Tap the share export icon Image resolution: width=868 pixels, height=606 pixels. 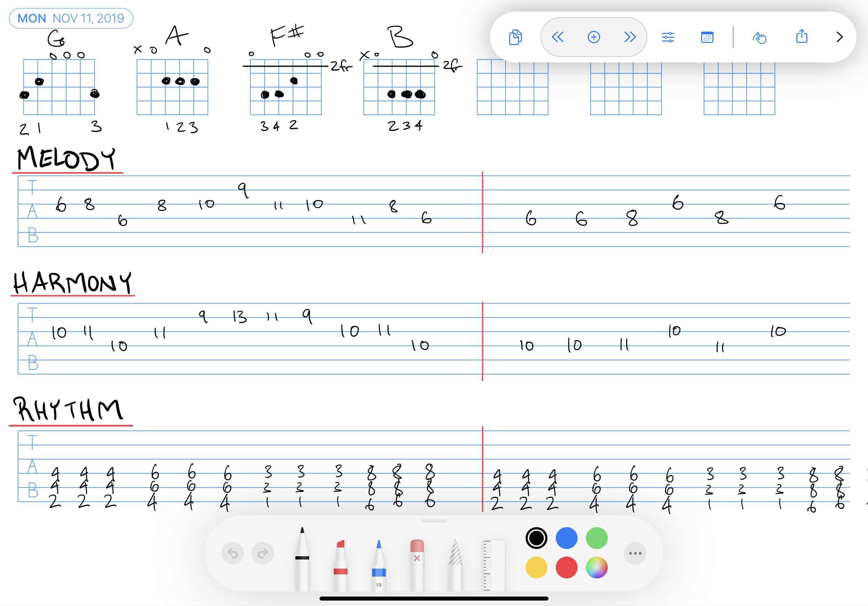(801, 36)
